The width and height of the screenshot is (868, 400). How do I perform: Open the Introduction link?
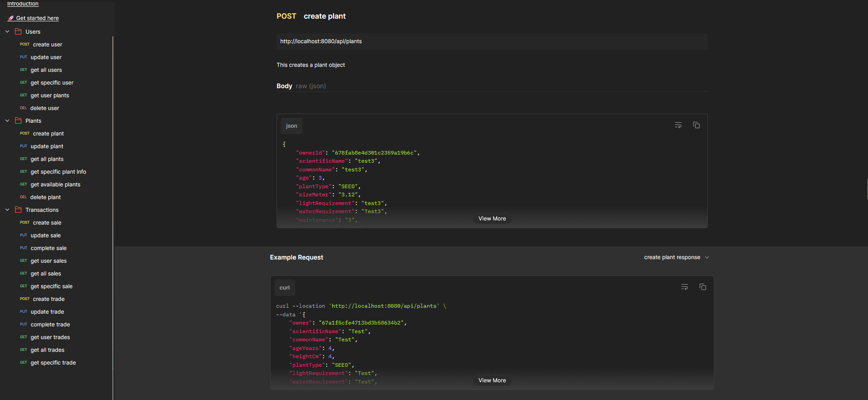point(23,4)
